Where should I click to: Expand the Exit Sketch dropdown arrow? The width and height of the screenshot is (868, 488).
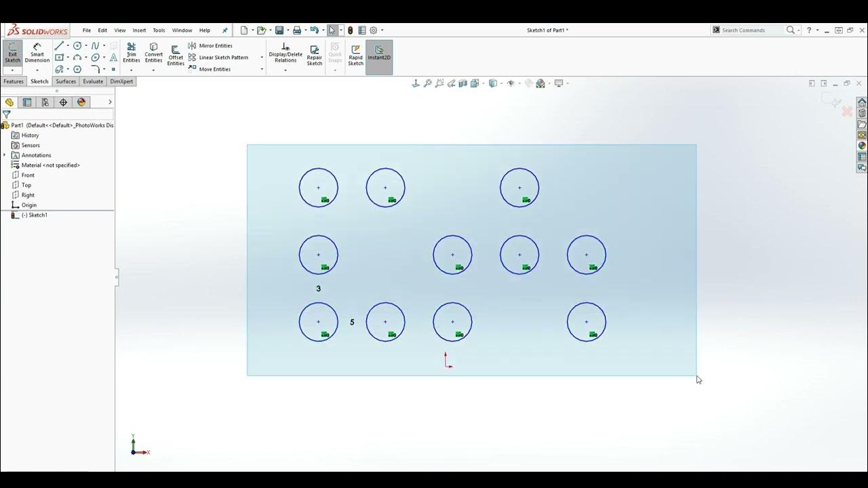[13, 70]
